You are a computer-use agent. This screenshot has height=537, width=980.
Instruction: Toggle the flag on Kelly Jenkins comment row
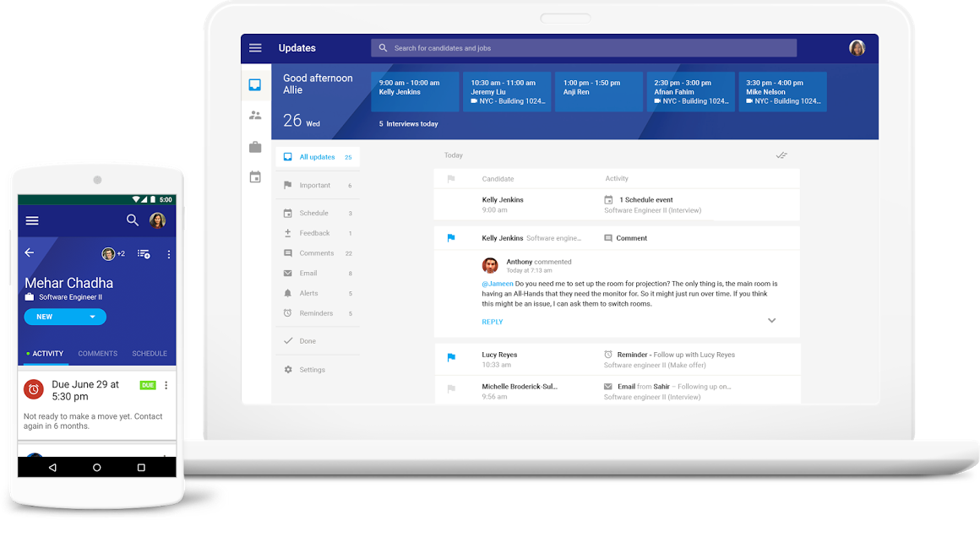coord(451,238)
